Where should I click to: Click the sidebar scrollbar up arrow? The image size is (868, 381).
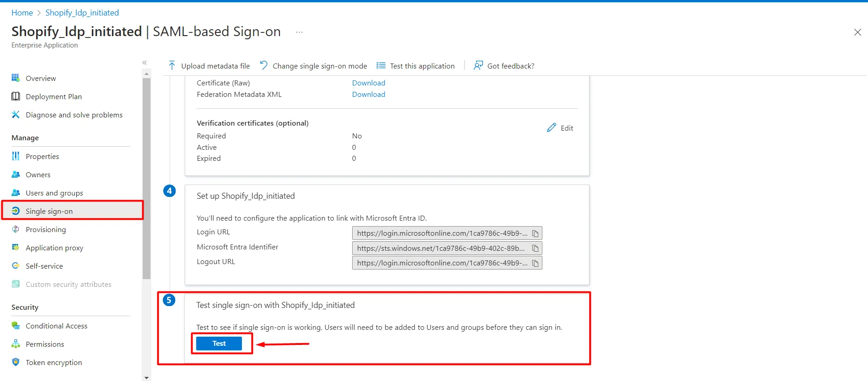click(x=146, y=74)
